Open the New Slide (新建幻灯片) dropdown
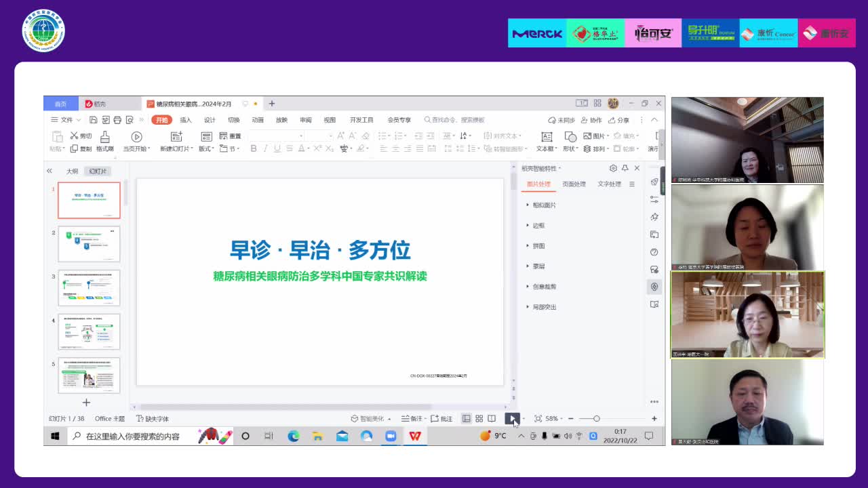Viewport: 868px width, 488px height. 176,149
